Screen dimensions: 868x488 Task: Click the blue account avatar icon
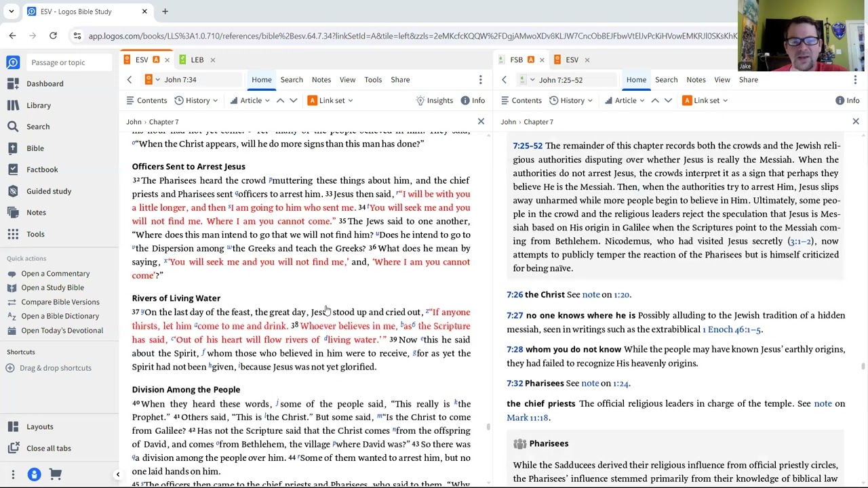[34, 474]
